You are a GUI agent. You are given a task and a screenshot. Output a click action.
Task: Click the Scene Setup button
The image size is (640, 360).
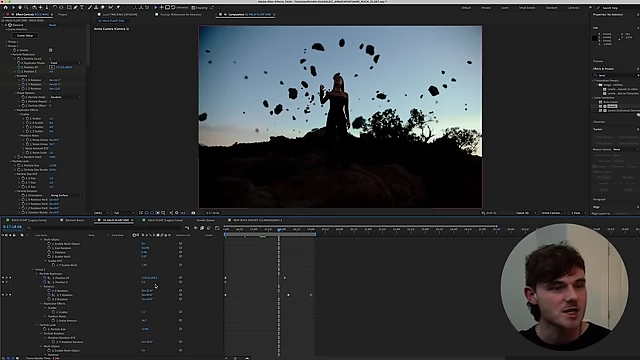(25, 36)
